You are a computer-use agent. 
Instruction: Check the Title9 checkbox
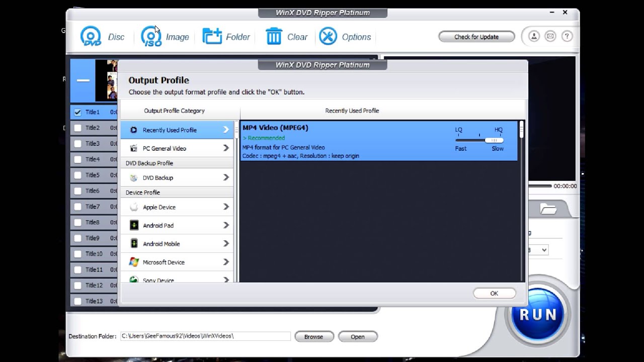pos(77,238)
